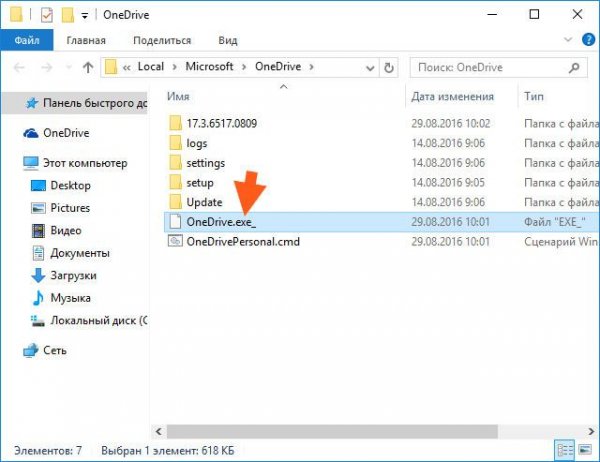Open recent locations dropdown arrow
Image resolution: width=600 pixels, height=462 pixels.
coord(69,68)
